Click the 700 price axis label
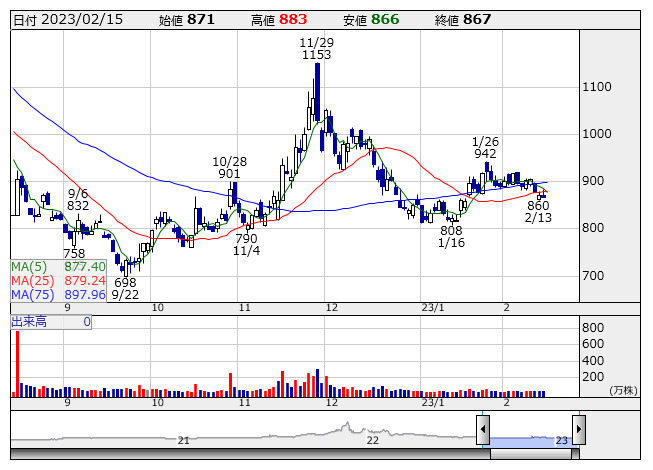 593,275
